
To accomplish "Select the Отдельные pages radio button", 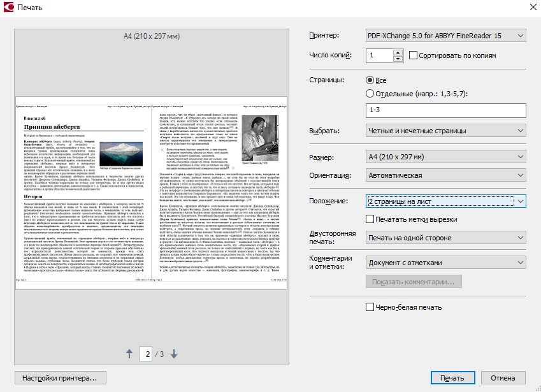I will pos(371,94).
